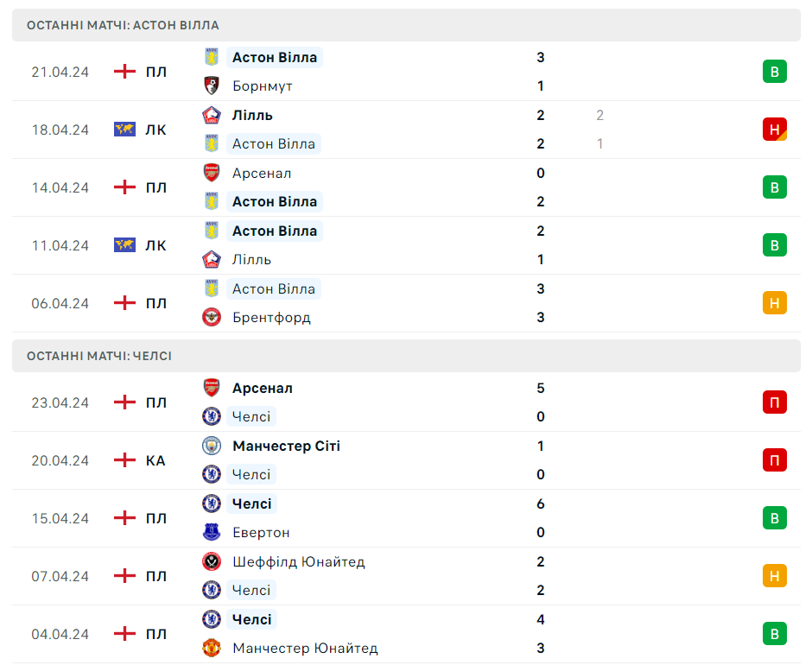Click red loss badge for 23.04.24 match
The width and height of the screenshot is (812, 665).
(x=774, y=402)
